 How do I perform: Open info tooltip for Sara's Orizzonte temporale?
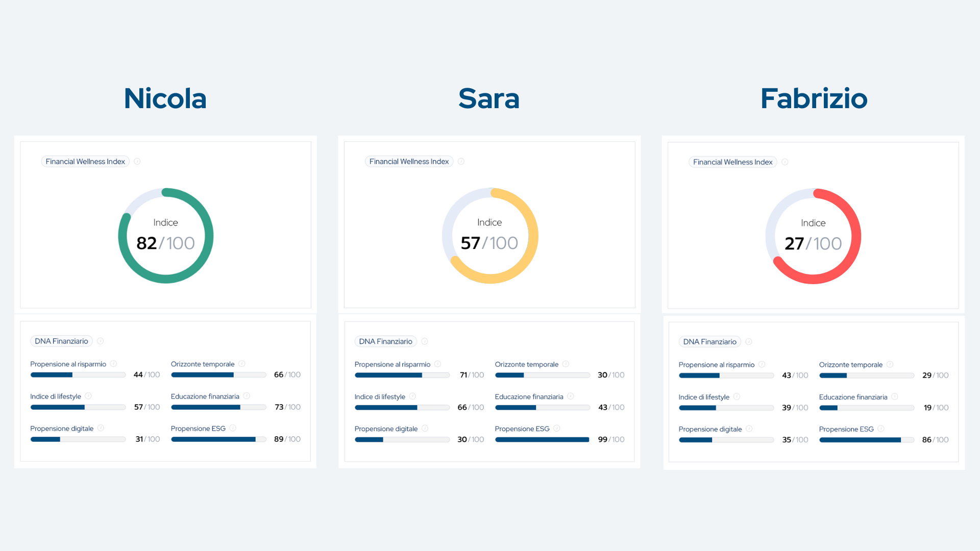click(x=566, y=364)
